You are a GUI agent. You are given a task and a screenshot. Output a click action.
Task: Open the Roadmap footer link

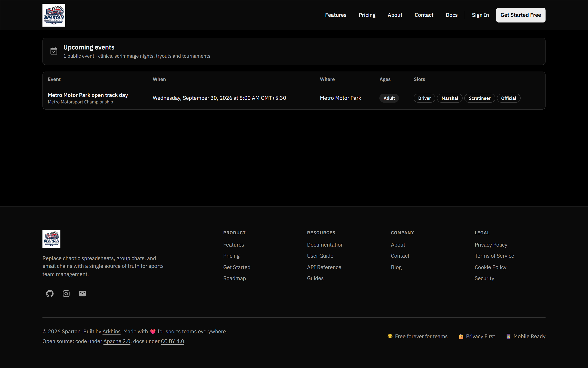234,278
